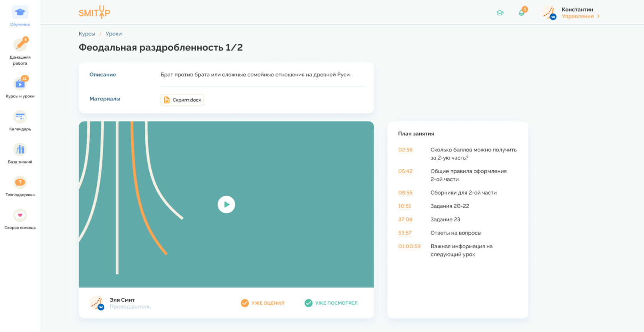The height and width of the screenshot is (332, 644).
Task: Jump to timestamp 08:55
Action: click(x=405, y=193)
